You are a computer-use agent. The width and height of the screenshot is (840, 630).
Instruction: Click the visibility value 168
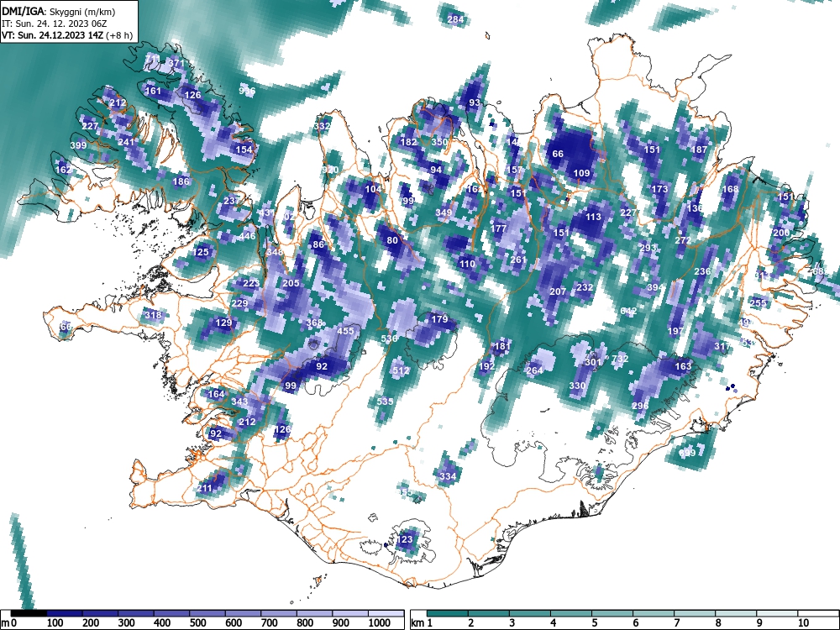[x=730, y=189]
